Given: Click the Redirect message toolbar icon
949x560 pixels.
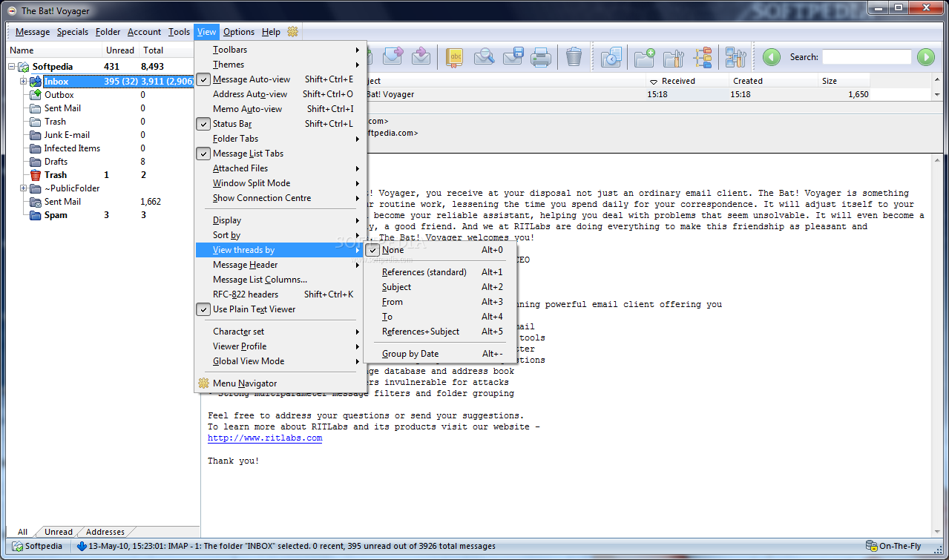Looking at the screenshot, I should click(x=421, y=56).
